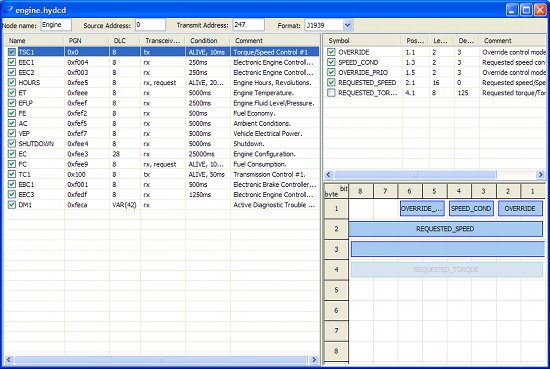Open the Format J1939 dropdown
550x369 pixels.
347,25
